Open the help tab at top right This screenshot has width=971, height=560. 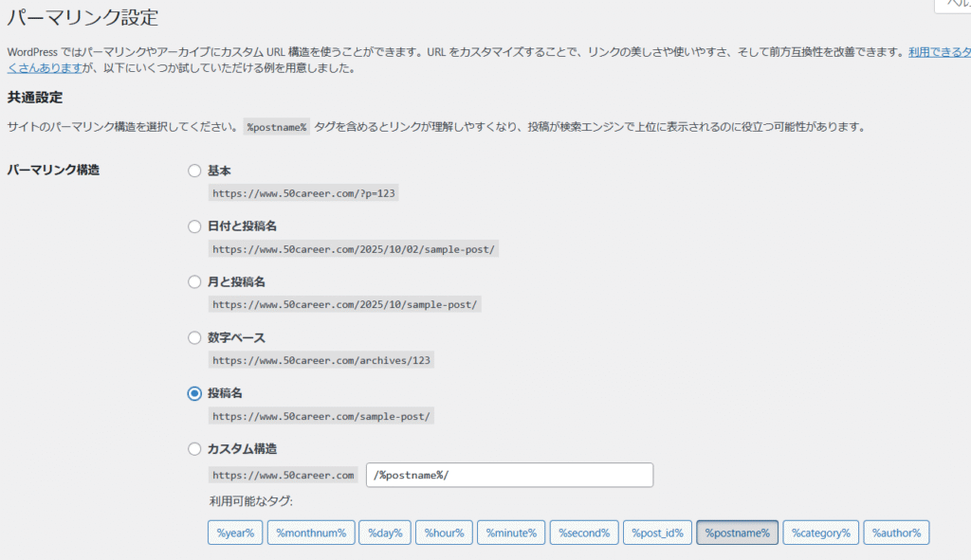[952, 6]
